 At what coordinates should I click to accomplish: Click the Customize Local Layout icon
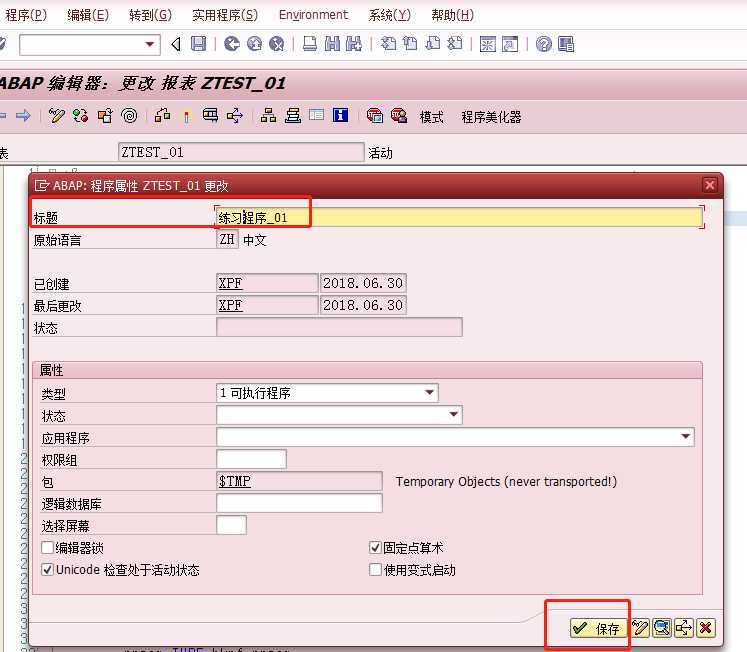pos(566,44)
